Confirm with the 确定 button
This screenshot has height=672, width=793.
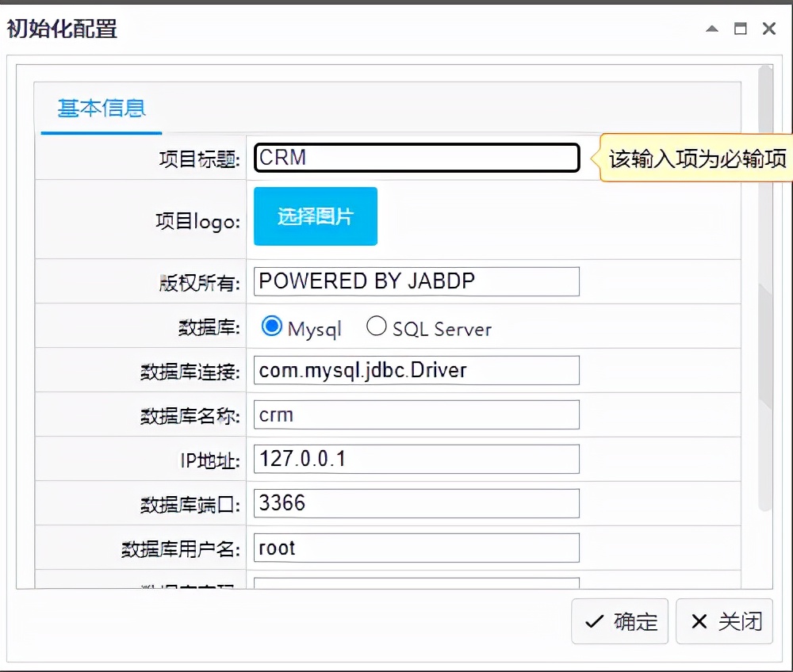pyautogui.click(x=620, y=621)
